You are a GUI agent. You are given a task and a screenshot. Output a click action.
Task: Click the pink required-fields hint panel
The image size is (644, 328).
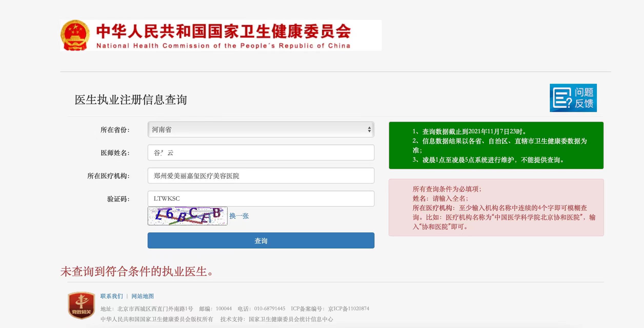(496, 207)
